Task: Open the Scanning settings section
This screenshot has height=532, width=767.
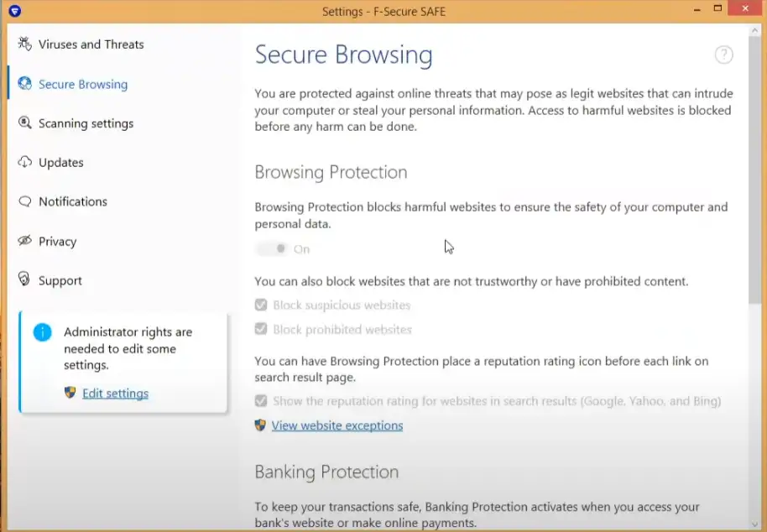Action: (x=86, y=123)
